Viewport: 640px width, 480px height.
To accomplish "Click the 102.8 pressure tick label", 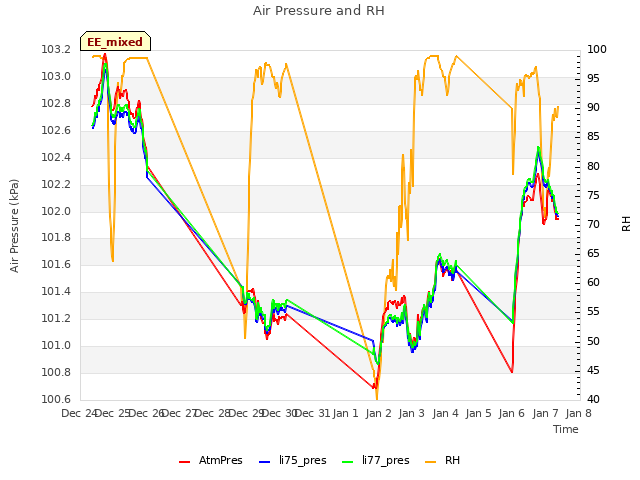I will point(56,104).
